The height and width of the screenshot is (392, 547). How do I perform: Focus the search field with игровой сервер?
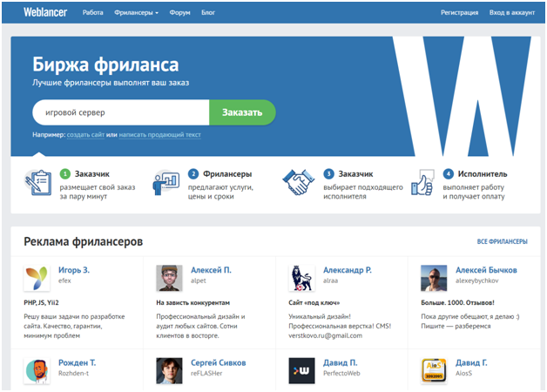121,112
